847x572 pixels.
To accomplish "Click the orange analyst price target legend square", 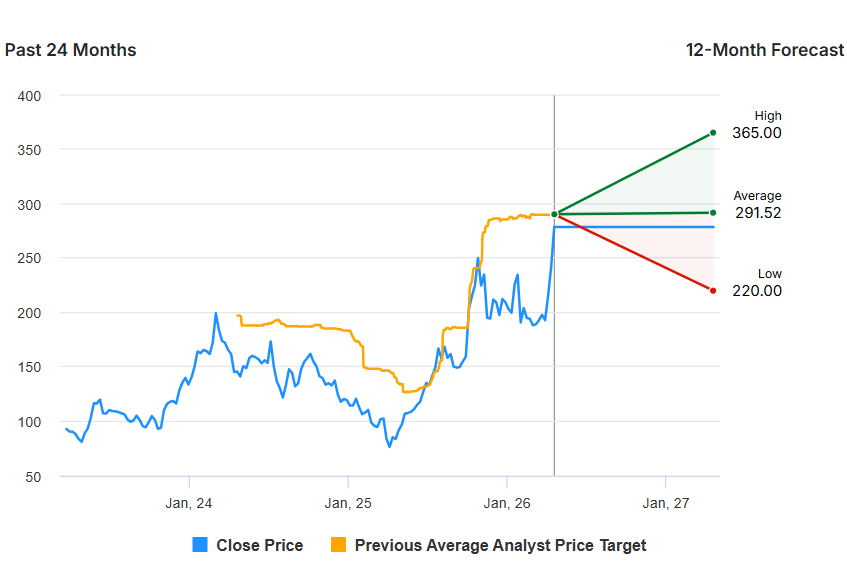I will (x=338, y=544).
